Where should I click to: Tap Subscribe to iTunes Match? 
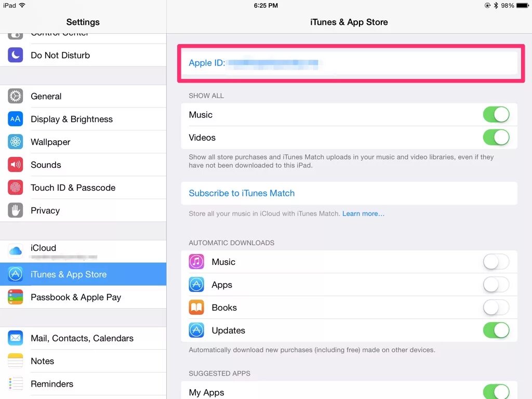349,193
